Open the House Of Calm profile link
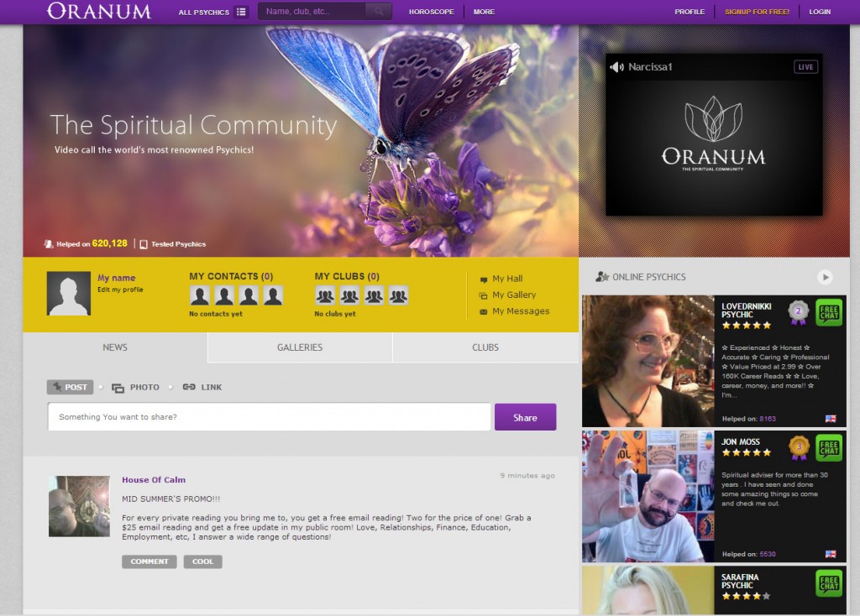Viewport: 860px width, 616px height. pos(154,480)
